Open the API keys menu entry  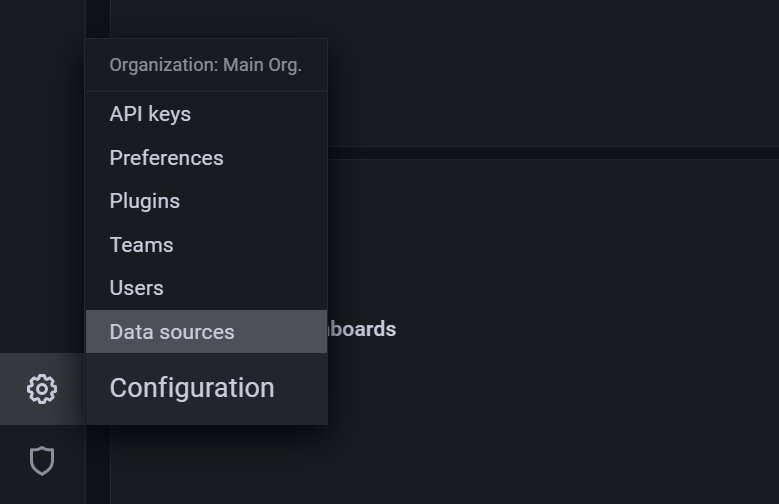[150, 114]
